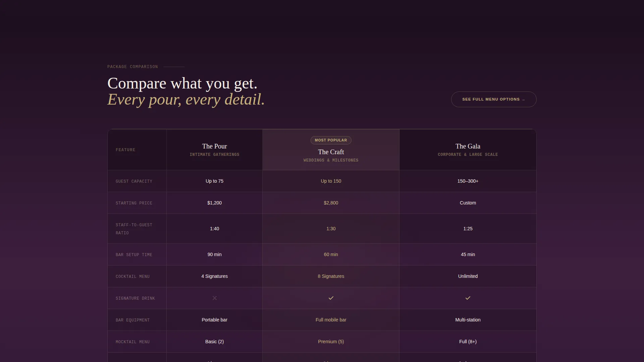The image size is (644, 362).
Task: Click the Portable bar cell
Action: 215,320
